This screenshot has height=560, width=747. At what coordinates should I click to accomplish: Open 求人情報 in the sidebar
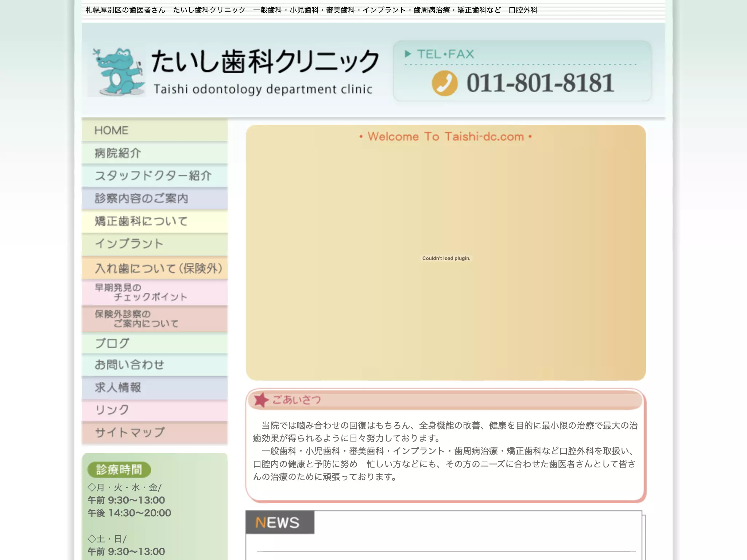tap(155, 388)
